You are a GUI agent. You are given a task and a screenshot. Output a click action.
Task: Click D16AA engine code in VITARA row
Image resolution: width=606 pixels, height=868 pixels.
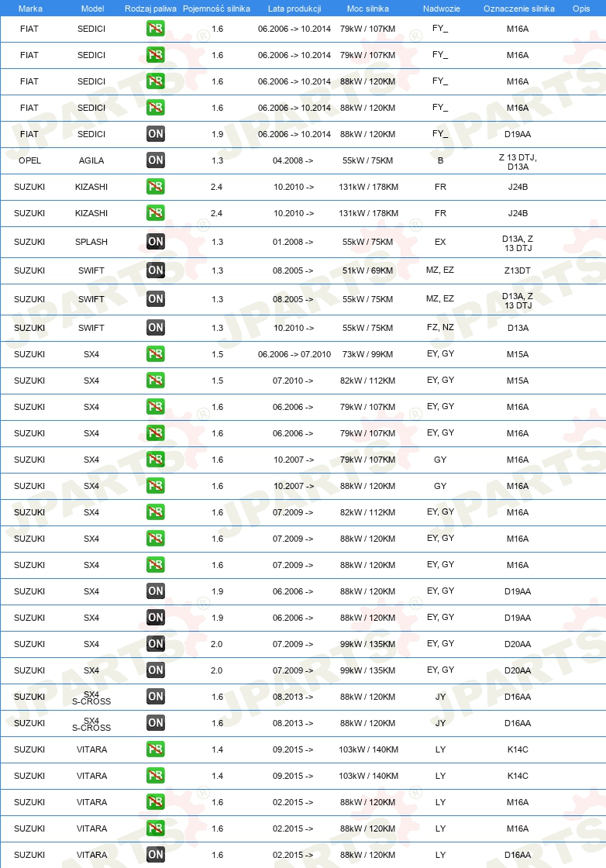[x=518, y=855]
